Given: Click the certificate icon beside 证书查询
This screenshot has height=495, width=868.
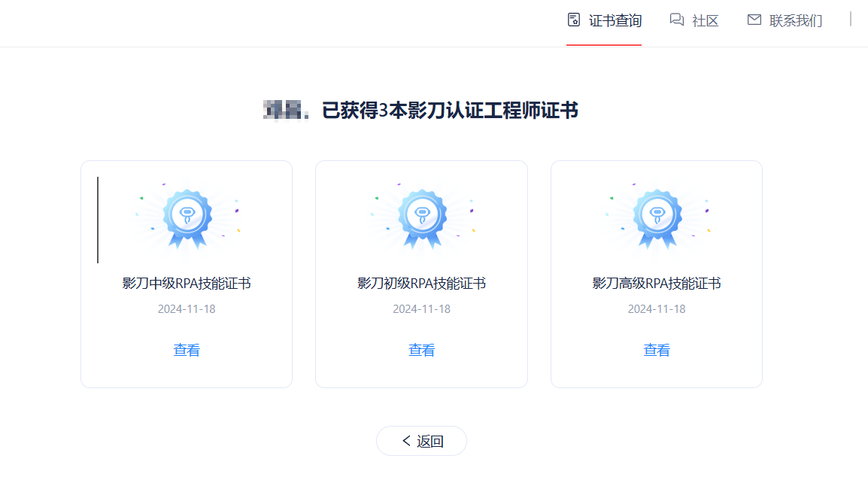Looking at the screenshot, I should pyautogui.click(x=572, y=20).
